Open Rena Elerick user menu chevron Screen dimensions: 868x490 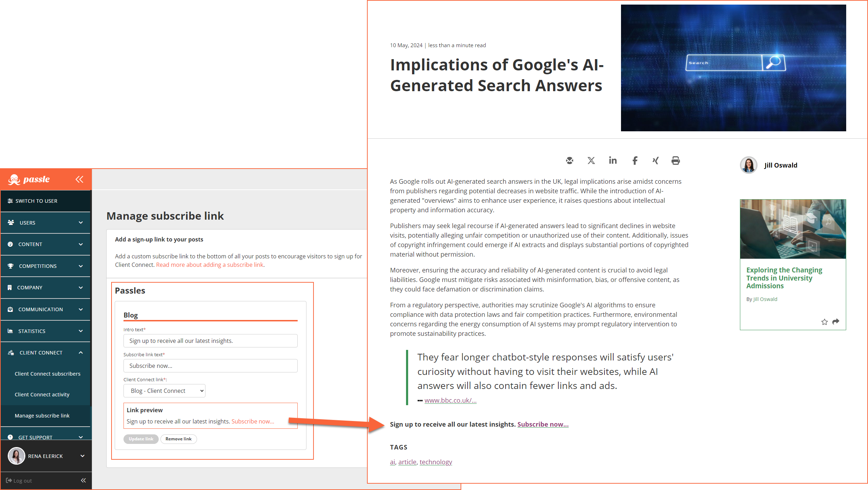83,456
